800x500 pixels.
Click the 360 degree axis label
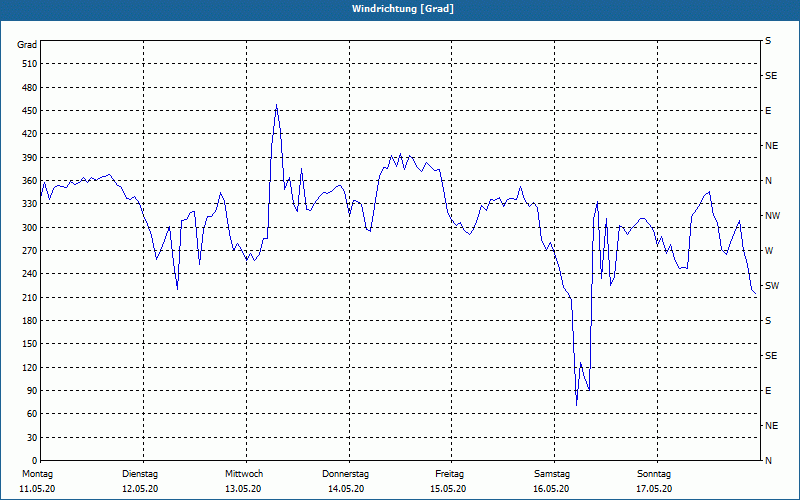pos(30,181)
